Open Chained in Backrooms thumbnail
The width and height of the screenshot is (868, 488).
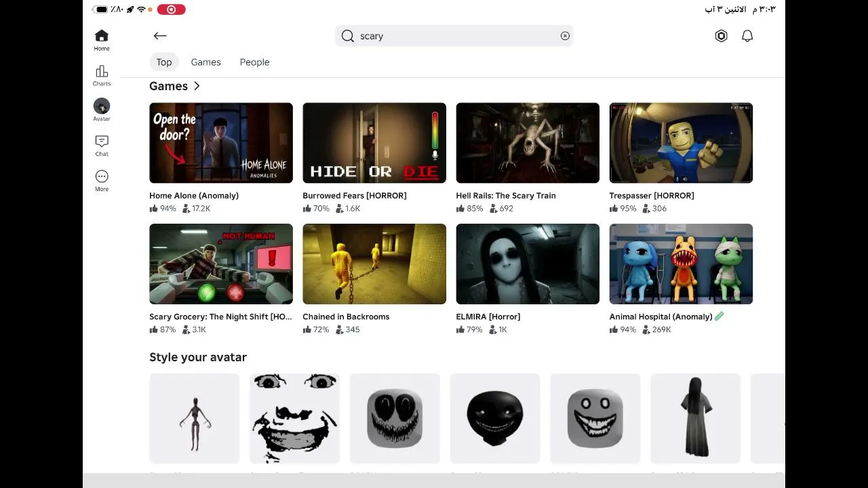pos(374,264)
